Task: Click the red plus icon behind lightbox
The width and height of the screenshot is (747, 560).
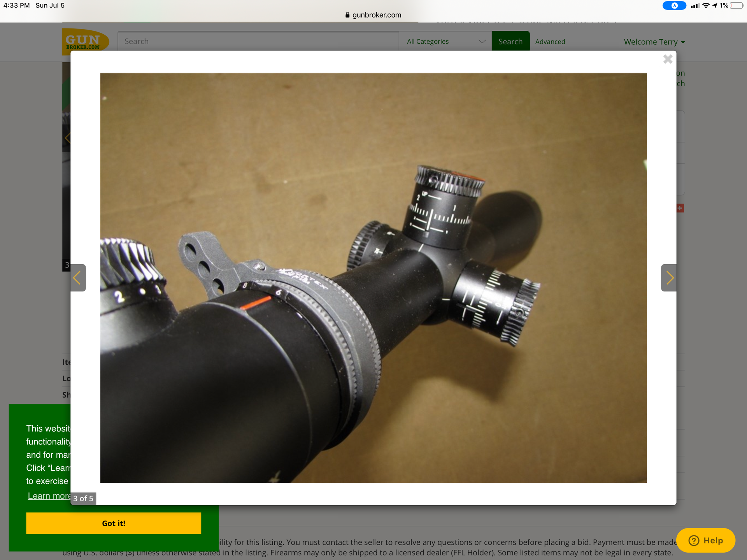Action: coord(680,208)
